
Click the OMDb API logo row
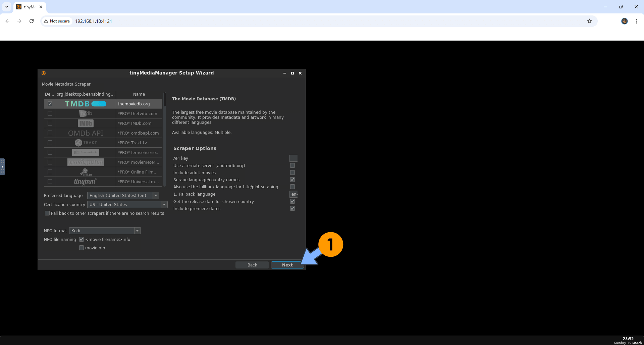pos(86,133)
